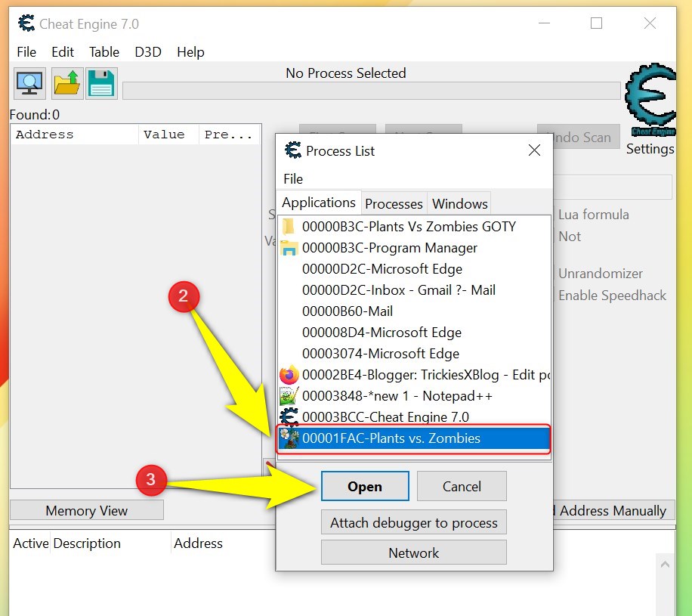This screenshot has width=692, height=616.
Task: Click the Memory View button
Action: [86, 510]
